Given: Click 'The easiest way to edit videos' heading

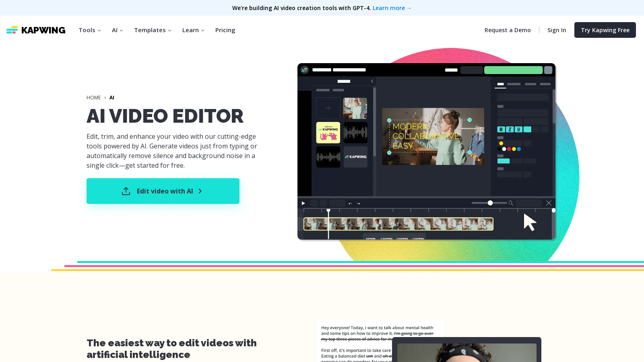Looking at the screenshot, I should tap(171, 349).
